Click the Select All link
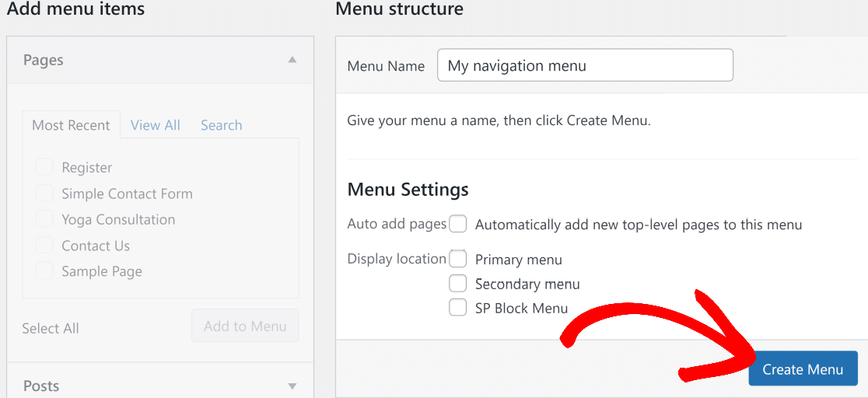This screenshot has height=398, width=868. (x=51, y=328)
